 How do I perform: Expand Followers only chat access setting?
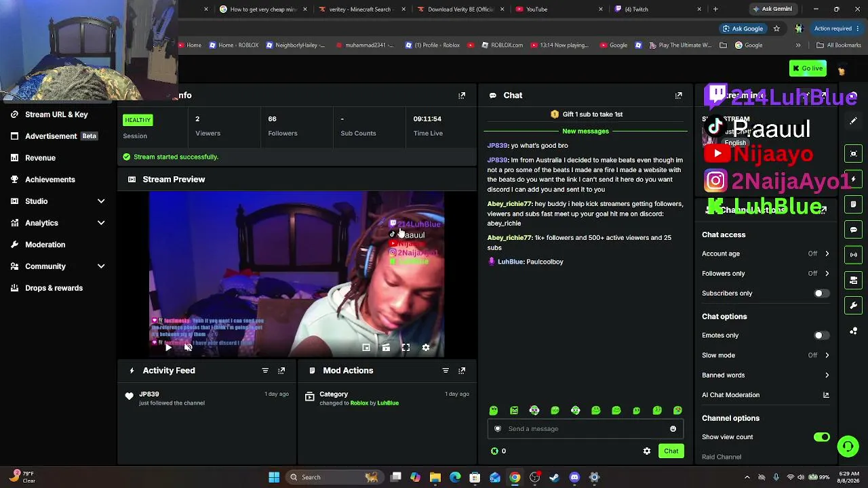click(x=827, y=273)
